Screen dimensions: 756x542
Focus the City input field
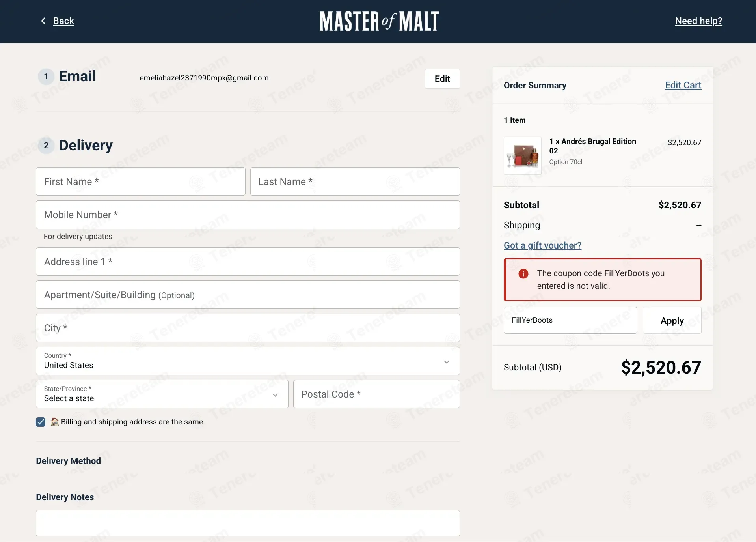point(248,328)
